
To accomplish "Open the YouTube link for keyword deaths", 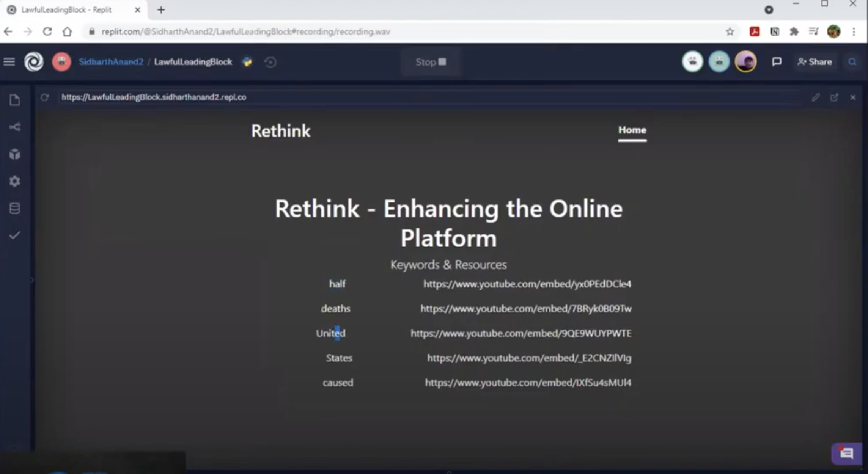I will 526,309.
